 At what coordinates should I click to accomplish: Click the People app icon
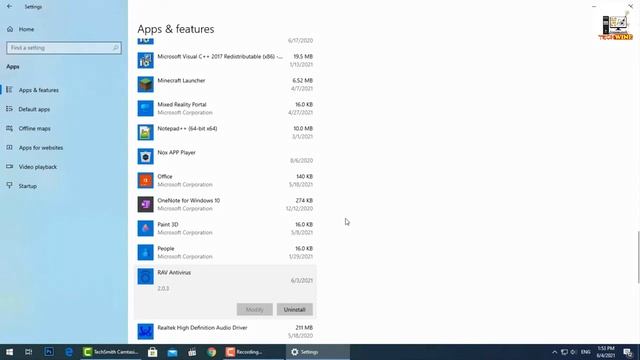pyautogui.click(x=145, y=252)
